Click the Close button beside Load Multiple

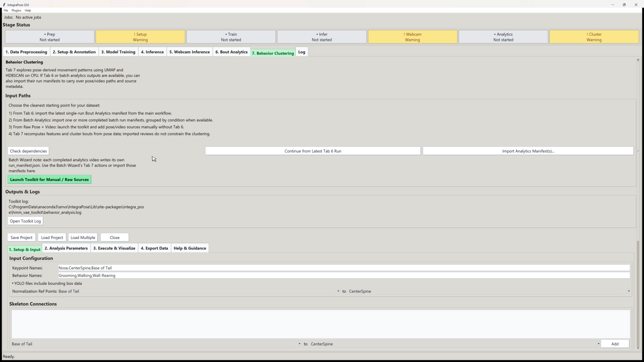[x=115, y=238]
